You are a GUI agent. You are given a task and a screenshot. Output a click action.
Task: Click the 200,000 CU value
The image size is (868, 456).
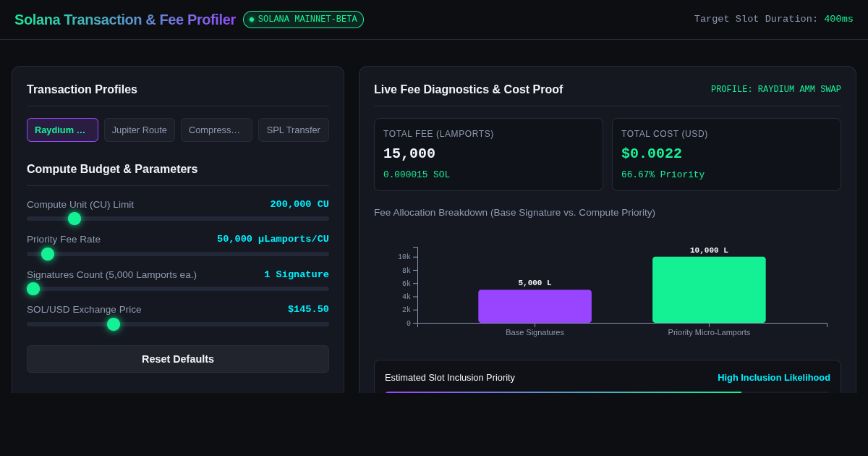(x=299, y=205)
